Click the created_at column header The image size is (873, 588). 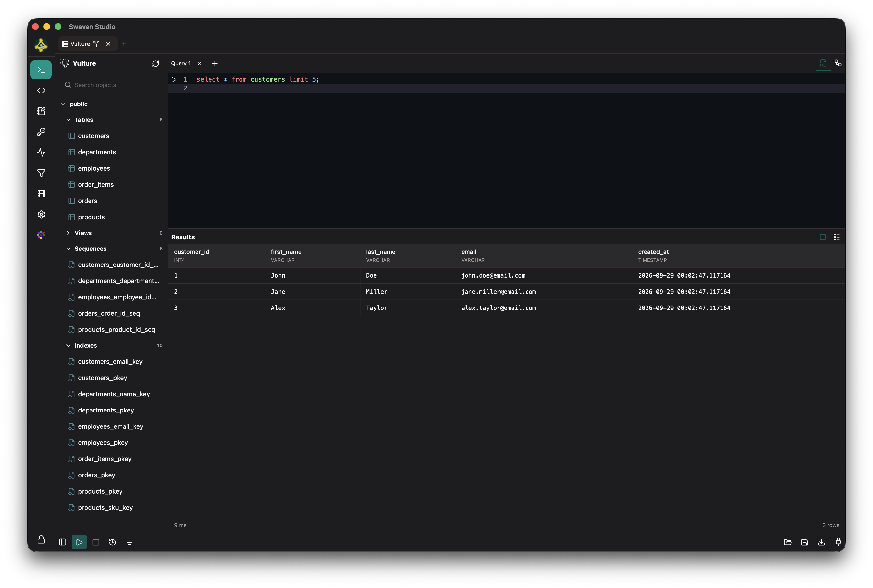pyautogui.click(x=738, y=256)
